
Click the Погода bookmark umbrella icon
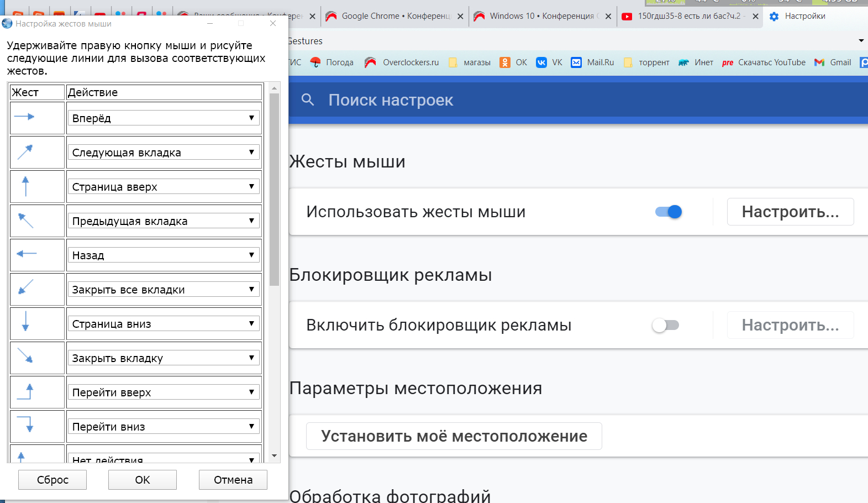click(x=315, y=62)
